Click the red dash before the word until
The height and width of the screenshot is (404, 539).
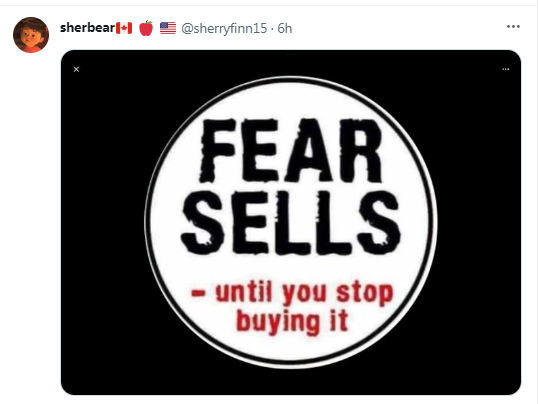click(x=199, y=293)
